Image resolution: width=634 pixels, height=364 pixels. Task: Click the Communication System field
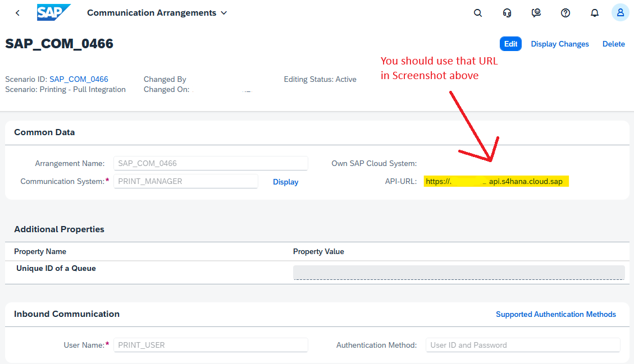tap(185, 181)
